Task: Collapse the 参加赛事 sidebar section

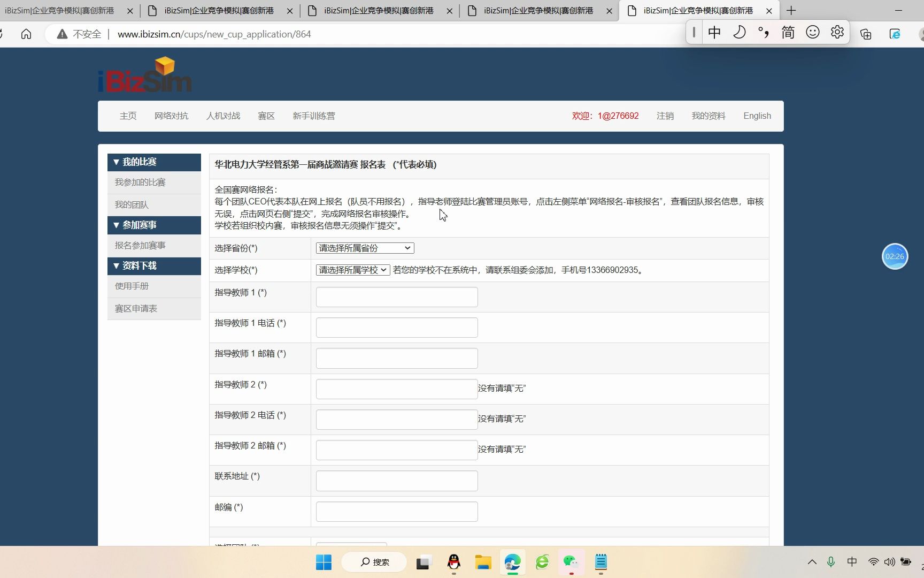Action: pyautogui.click(x=154, y=225)
